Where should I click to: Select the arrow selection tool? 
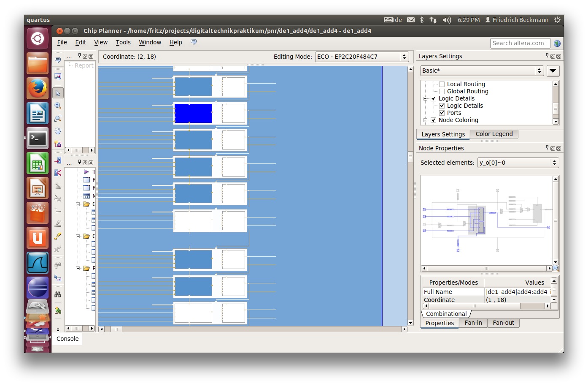point(58,93)
